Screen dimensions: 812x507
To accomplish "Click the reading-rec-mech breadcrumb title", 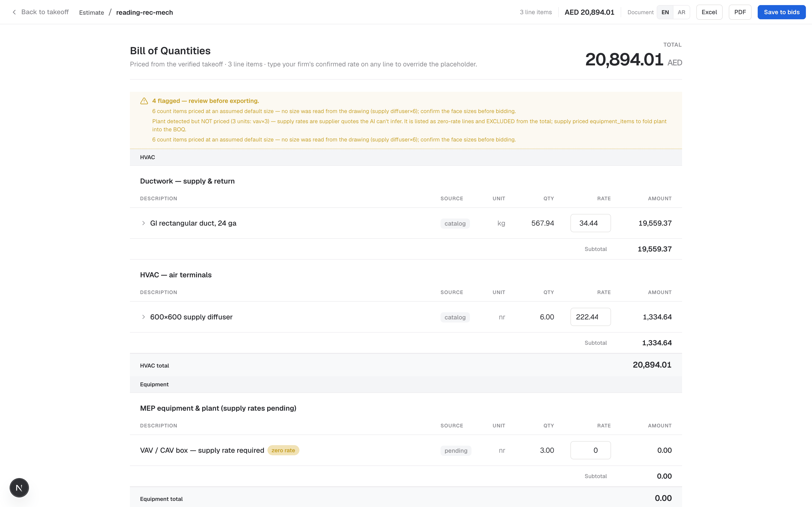I will 145,12.
